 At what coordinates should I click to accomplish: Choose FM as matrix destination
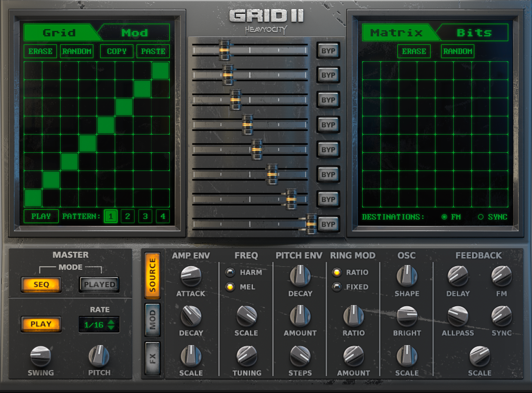click(x=444, y=217)
